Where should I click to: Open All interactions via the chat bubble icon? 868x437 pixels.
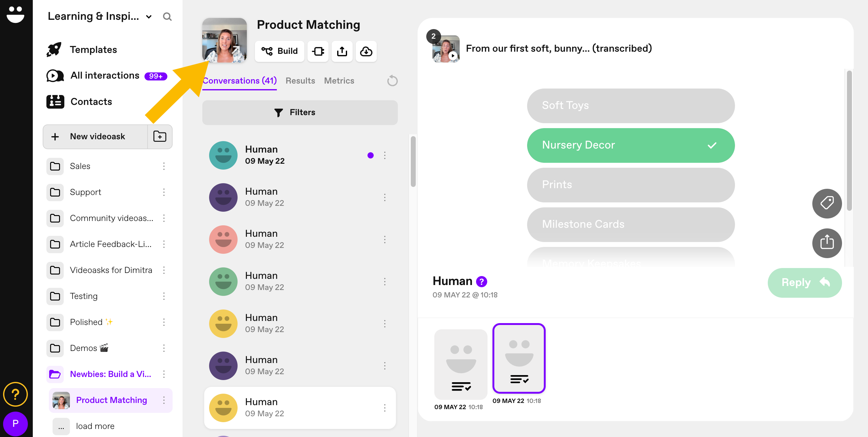pyautogui.click(x=55, y=76)
